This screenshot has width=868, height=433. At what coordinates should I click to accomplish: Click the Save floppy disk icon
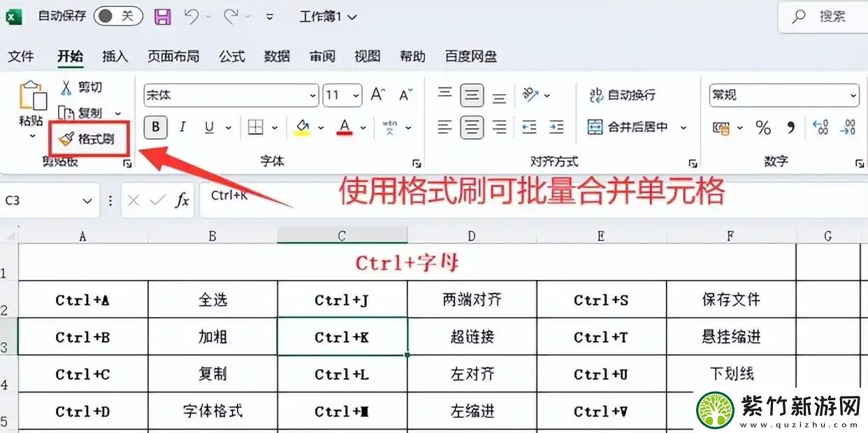click(x=162, y=17)
